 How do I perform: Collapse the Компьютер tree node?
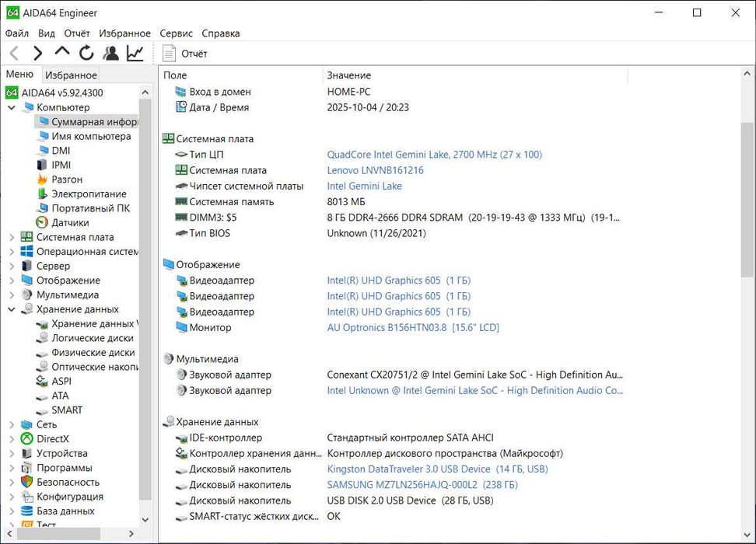coord(12,107)
